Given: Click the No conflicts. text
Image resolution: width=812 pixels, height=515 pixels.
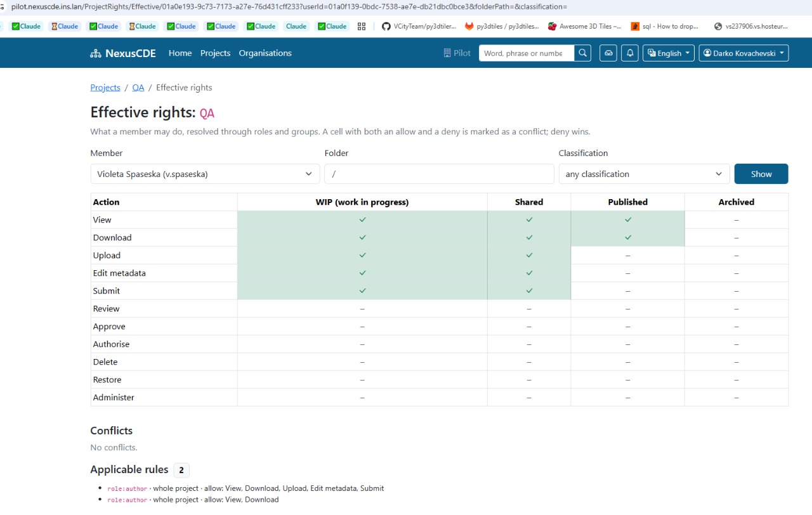Looking at the screenshot, I should tap(114, 448).
